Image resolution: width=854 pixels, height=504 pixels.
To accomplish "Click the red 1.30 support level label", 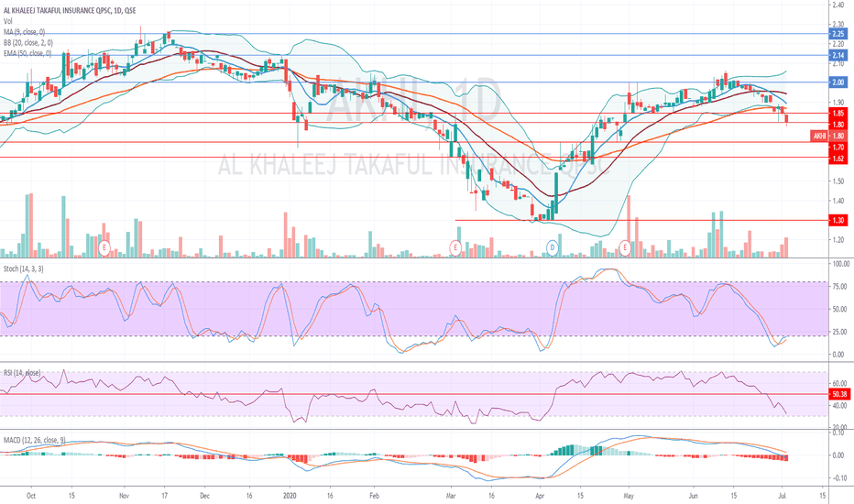I will pos(838,221).
